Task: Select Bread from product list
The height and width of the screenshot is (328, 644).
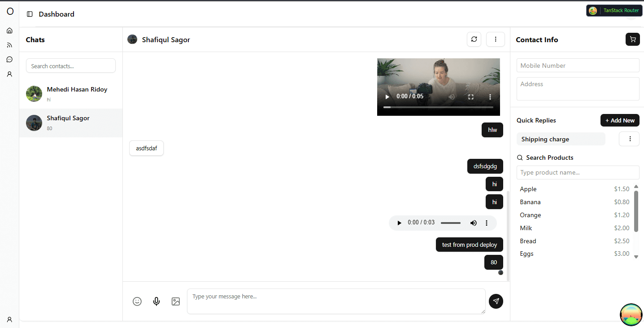Action: tap(574, 241)
